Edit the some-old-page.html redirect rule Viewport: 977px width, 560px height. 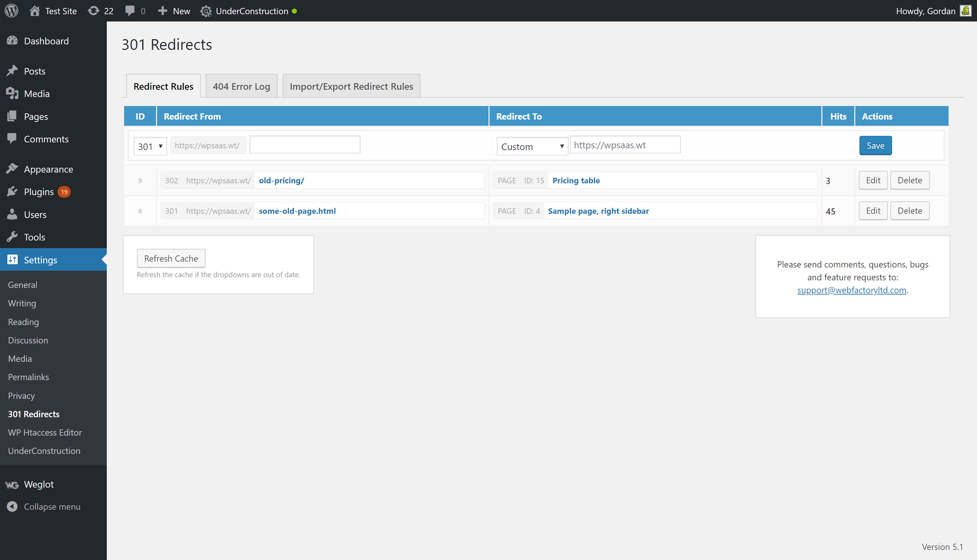[872, 211]
